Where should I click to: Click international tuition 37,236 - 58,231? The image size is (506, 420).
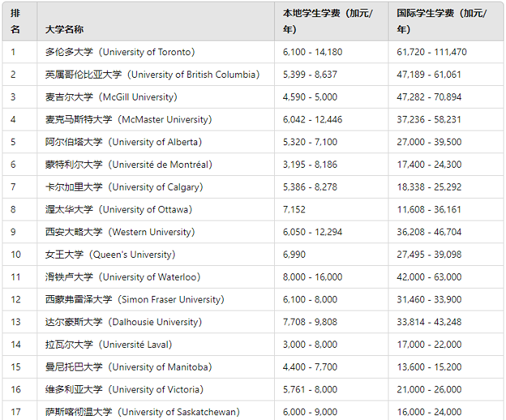click(429, 119)
